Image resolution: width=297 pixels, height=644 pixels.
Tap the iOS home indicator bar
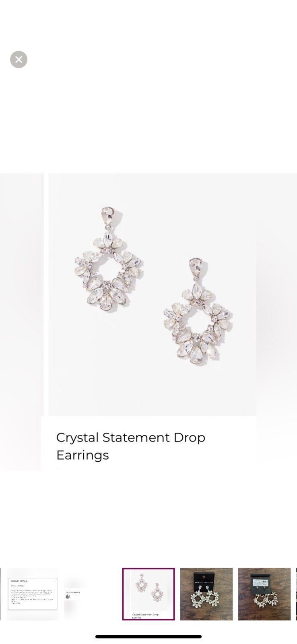pos(148,636)
